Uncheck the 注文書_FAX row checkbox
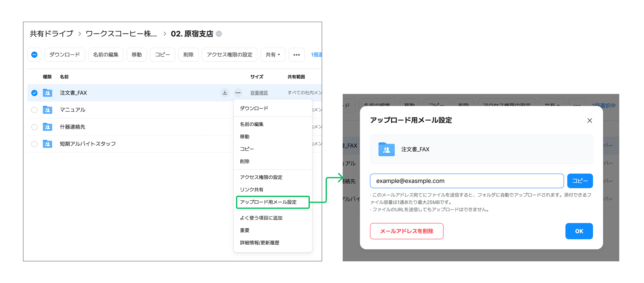The height and width of the screenshot is (283, 644). 34,93
